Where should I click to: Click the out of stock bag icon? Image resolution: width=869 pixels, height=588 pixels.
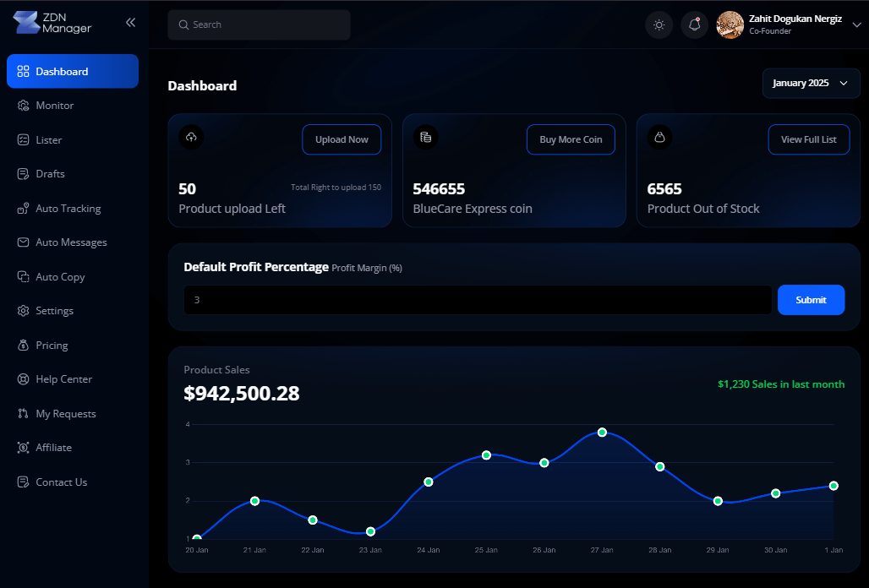(x=659, y=138)
